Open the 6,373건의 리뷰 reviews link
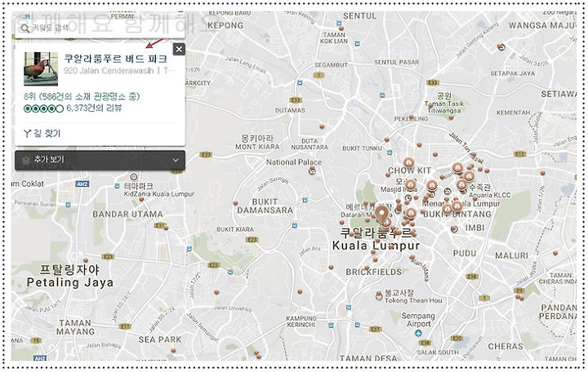Image resolution: width=588 pixels, height=372 pixels. [94, 108]
